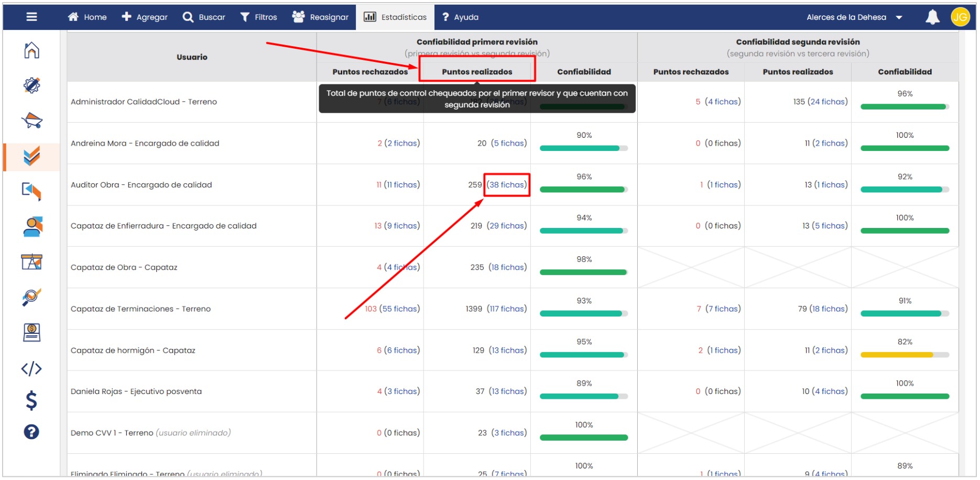This screenshot has width=980, height=480.
Task: Expand the Alerces de la Dehesa dropdown
Action: (x=854, y=17)
